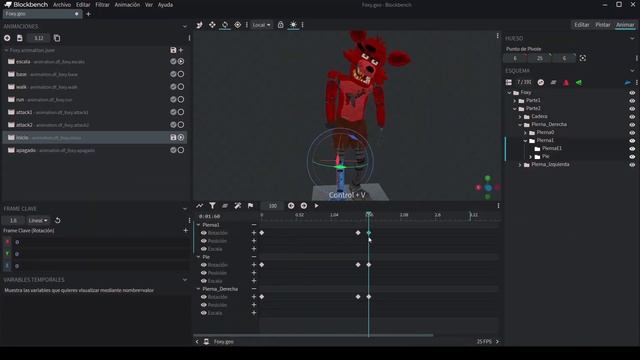The height and width of the screenshot is (360, 640).
Task: Click plus icon next to animation file header
Action: [x=181, y=50]
